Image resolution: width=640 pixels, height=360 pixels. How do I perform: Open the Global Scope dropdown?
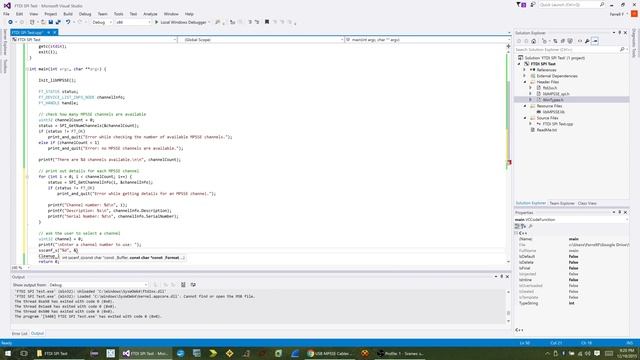coord(260,40)
